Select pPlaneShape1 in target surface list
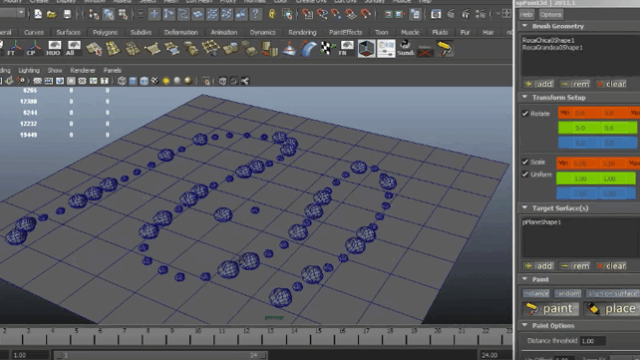640x360 pixels. click(x=542, y=222)
